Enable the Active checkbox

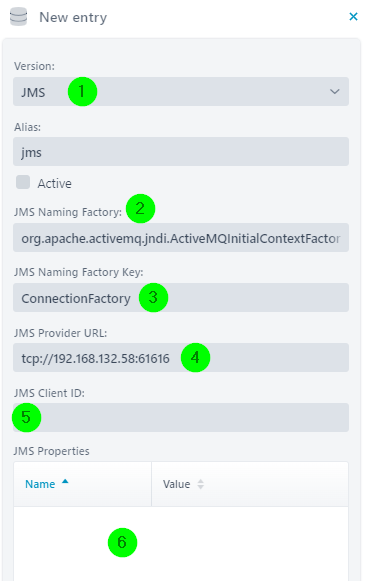[23, 182]
